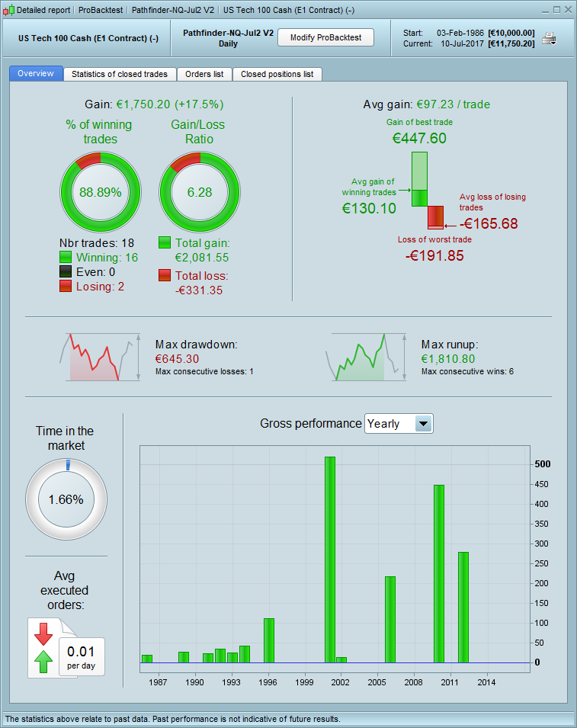Image resolution: width=577 pixels, height=728 pixels.
Task: Click the -€165.68 avg loss value
Action: pyautogui.click(x=489, y=223)
